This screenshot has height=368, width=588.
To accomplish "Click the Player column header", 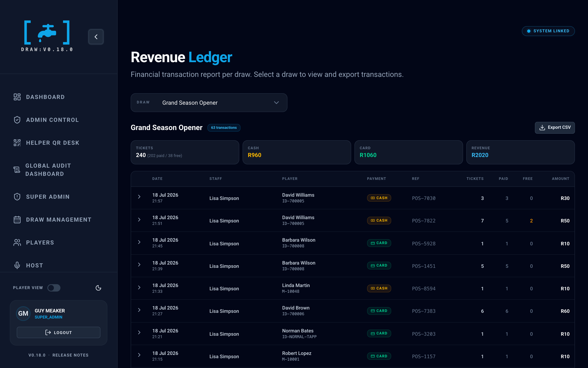I will coord(290,179).
